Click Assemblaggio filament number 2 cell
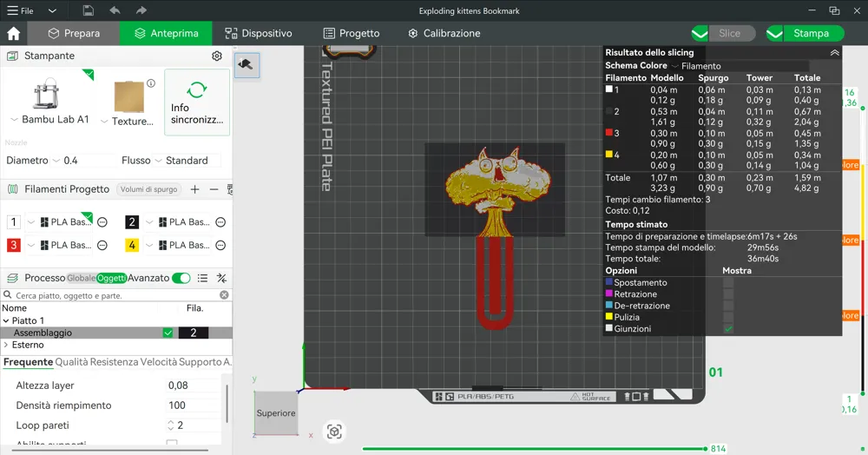This screenshot has height=455, width=868. 194,333
